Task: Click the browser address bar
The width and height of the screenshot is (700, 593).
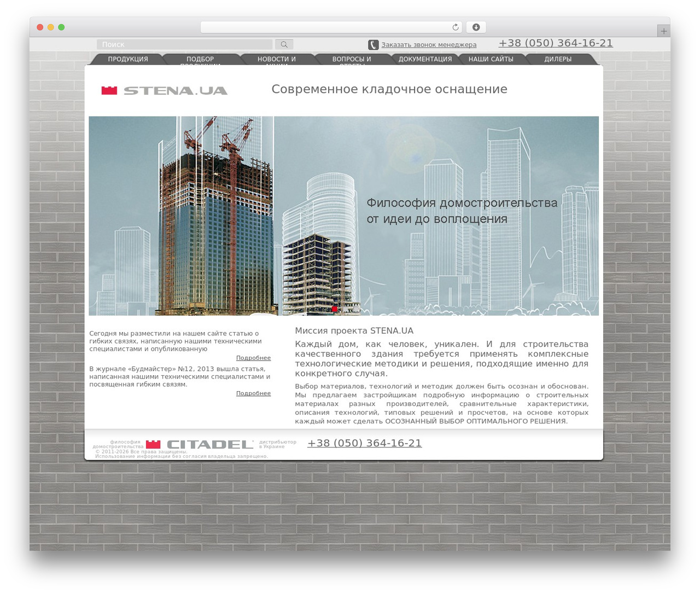Action: pos(331,27)
